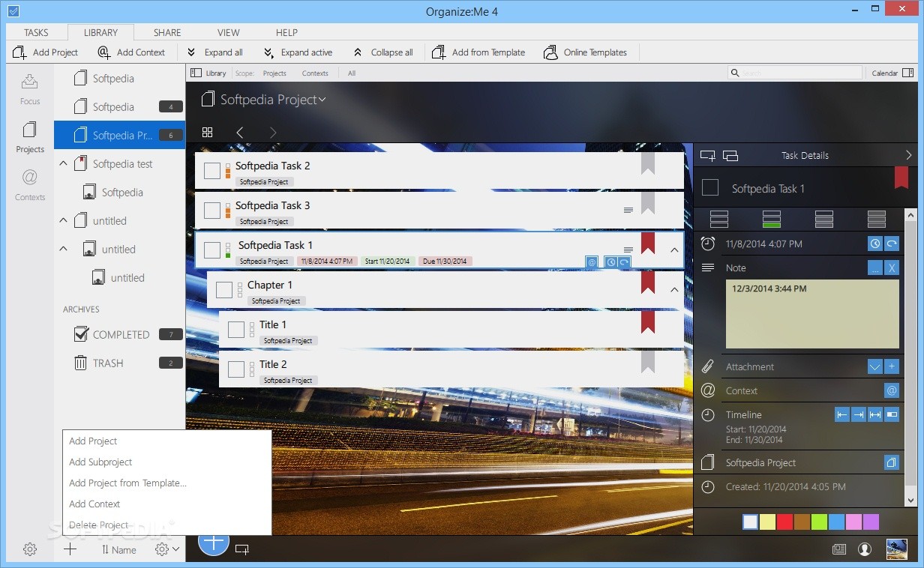Click the grid view icon under project title
Screen dimensions: 924x568
208,133
